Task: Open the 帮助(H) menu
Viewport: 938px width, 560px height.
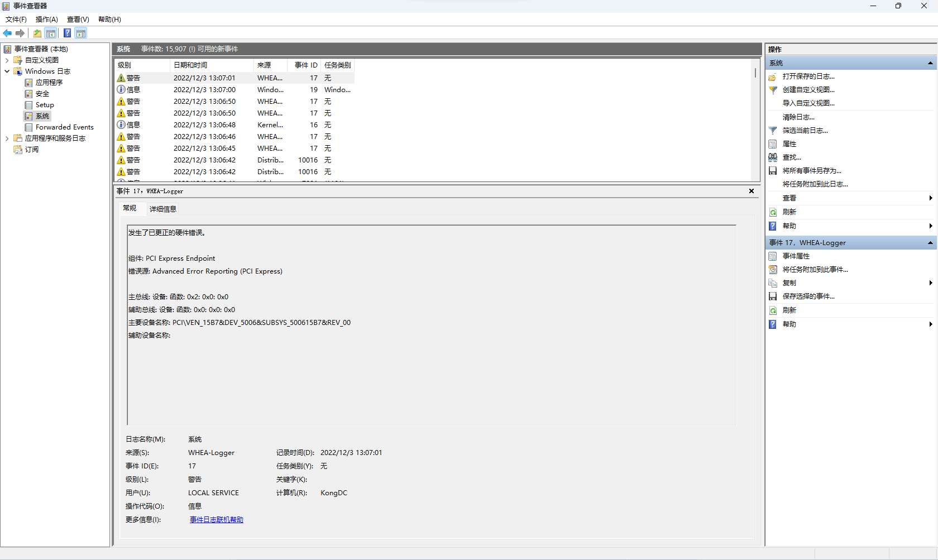Action: pyautogui.click(x=109, y=20)
